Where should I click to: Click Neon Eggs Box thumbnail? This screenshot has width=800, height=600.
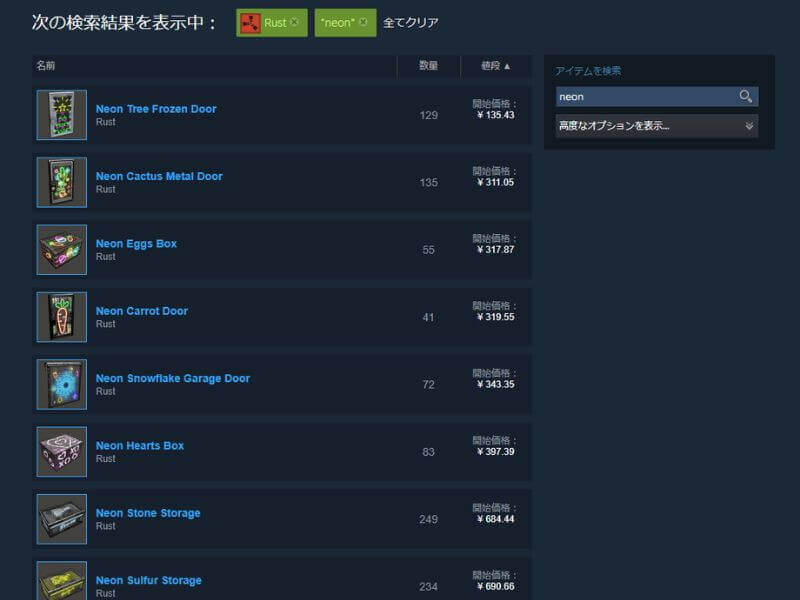click(62, 249)
